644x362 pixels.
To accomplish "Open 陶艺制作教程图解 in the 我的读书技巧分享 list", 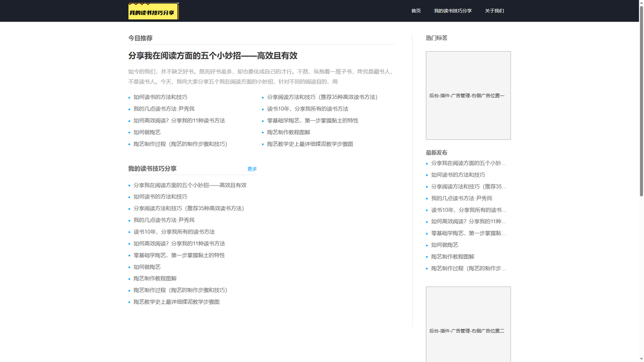I will [x=155, y=278].
